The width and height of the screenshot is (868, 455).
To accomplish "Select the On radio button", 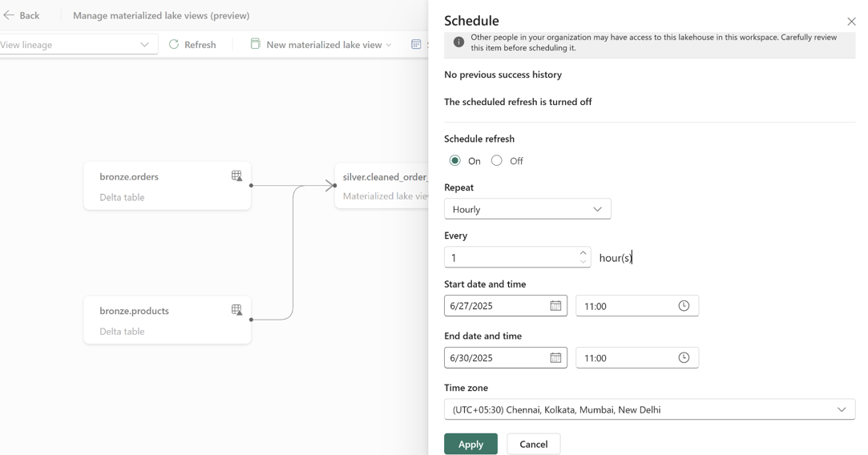I will coord(455,160).
